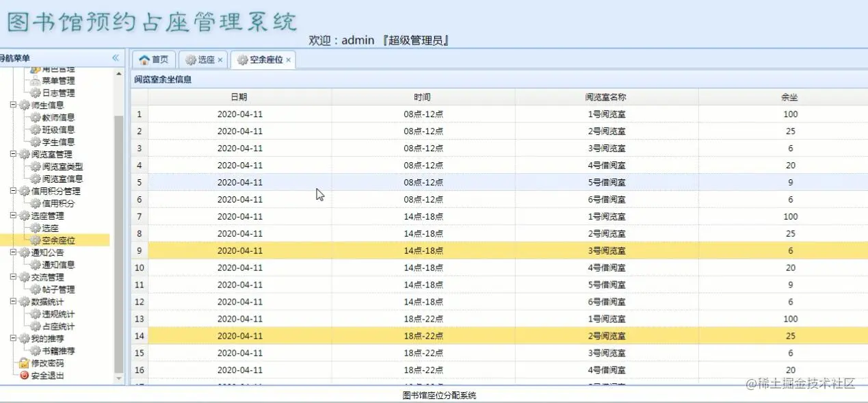The width and height of the screenshot is (868, 403).
Task: Select the gear icon for 班级信息
Action: click(x=36, y=130)
